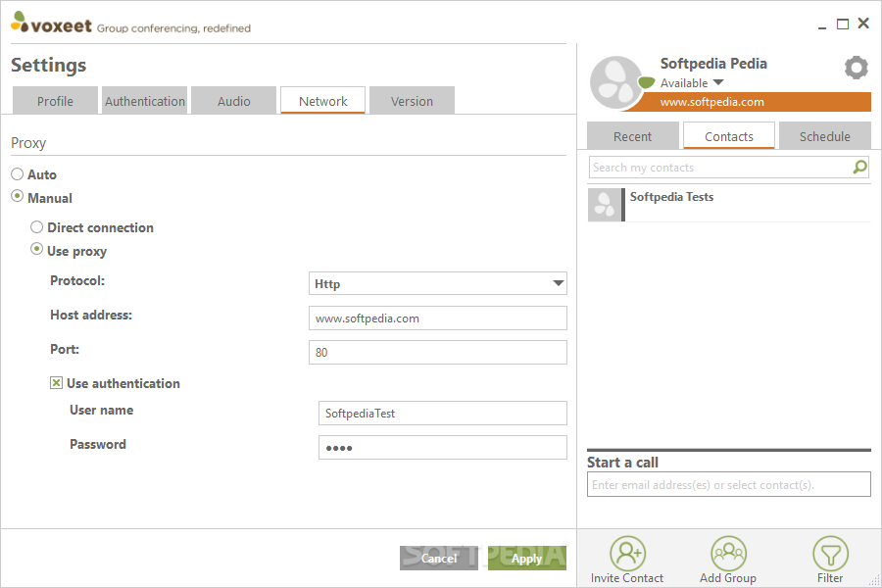882x588 pixels.
Task: Select the Contacts tab
Action: point(729,136)
